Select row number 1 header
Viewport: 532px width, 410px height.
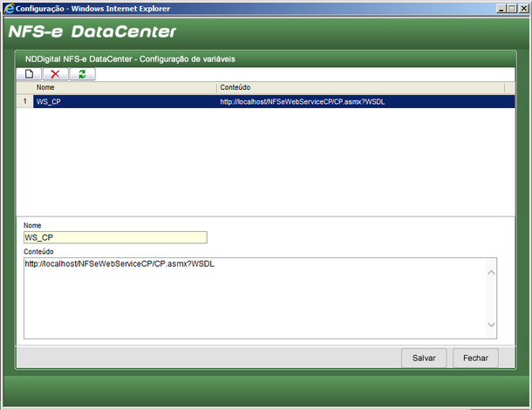[24, 101]
